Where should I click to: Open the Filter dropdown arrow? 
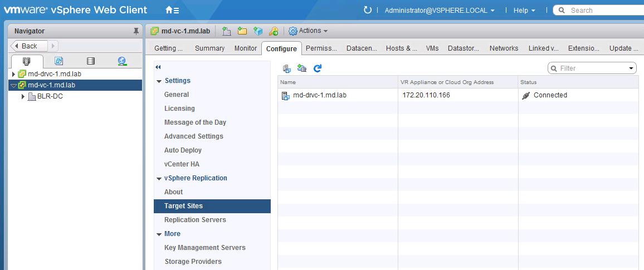[631, 68]
